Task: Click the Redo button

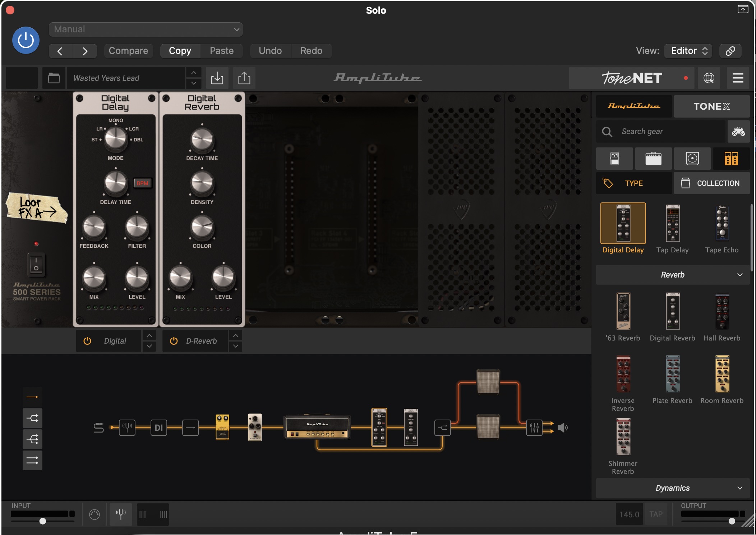Action: tap(311, 51)
